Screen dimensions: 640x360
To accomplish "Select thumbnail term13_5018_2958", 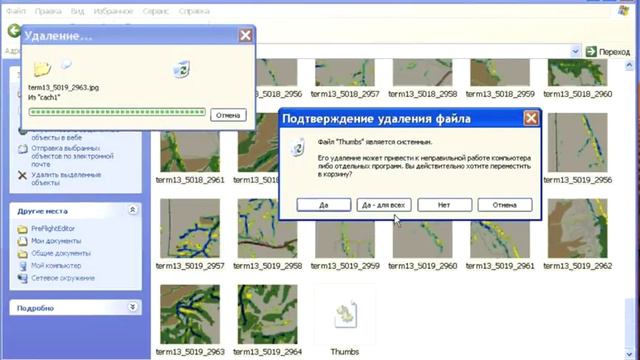I will pos(422,72).
